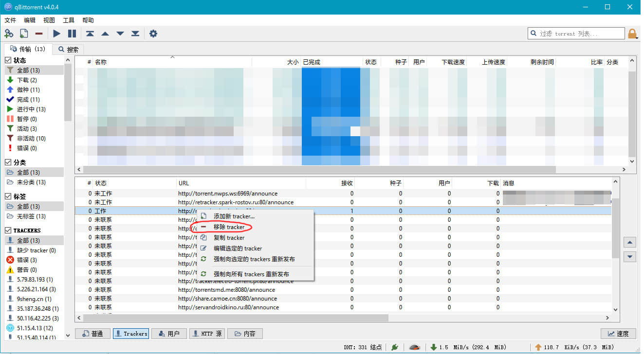Open the 工具 menu
644x356 pixels.
click(69, 20)
